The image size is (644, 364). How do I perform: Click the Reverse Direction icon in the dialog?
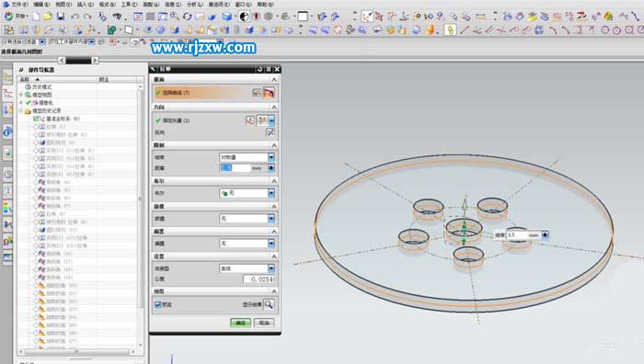click(270, 132)
